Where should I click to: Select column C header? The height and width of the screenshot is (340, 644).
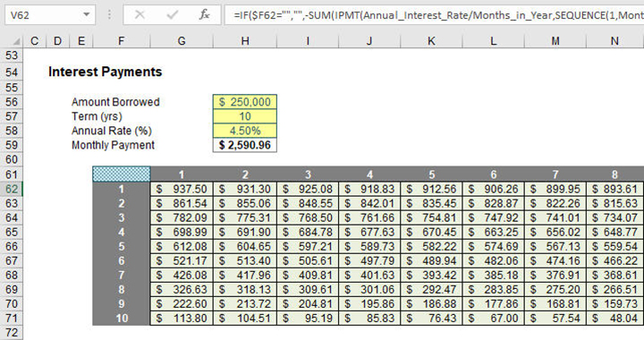pos(35,41)
